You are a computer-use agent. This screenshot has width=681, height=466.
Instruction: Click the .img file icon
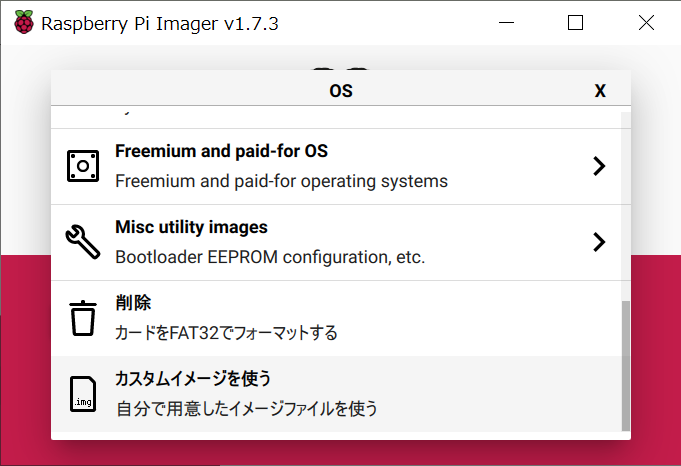[83, 394]
